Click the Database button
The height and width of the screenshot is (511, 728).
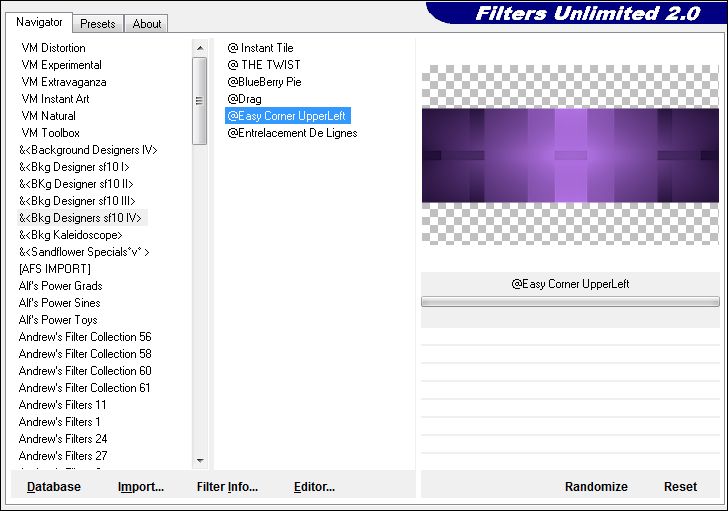tap(54, 487)
